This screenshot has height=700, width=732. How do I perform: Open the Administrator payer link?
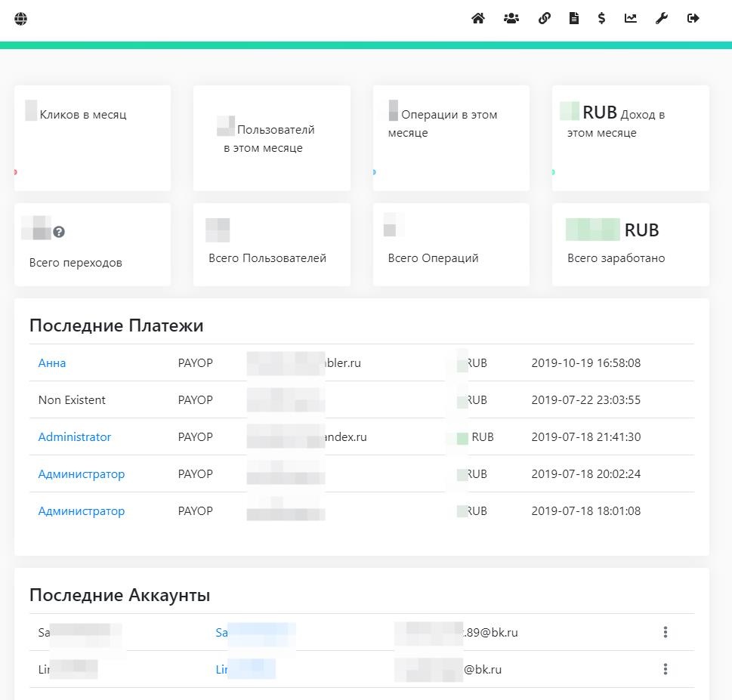click(x=75, y=437)
